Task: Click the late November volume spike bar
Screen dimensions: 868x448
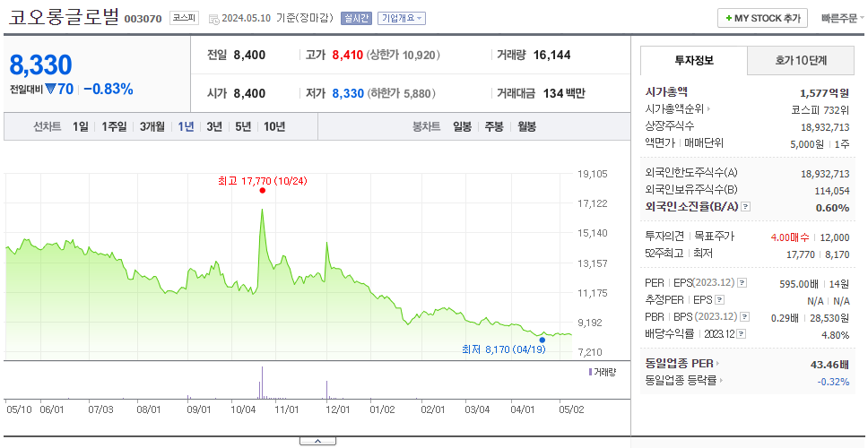Action: [x=327, y=390]
